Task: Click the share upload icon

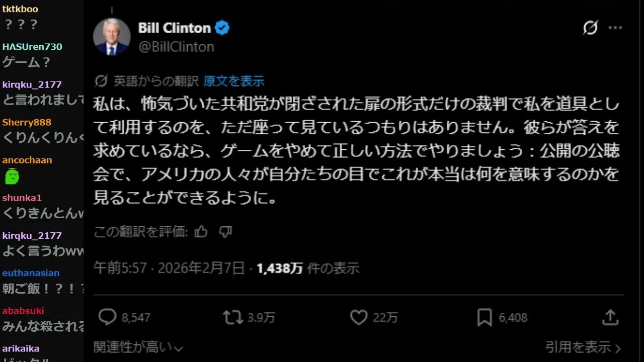Action: pyautogui.click(x=610, y=317)
